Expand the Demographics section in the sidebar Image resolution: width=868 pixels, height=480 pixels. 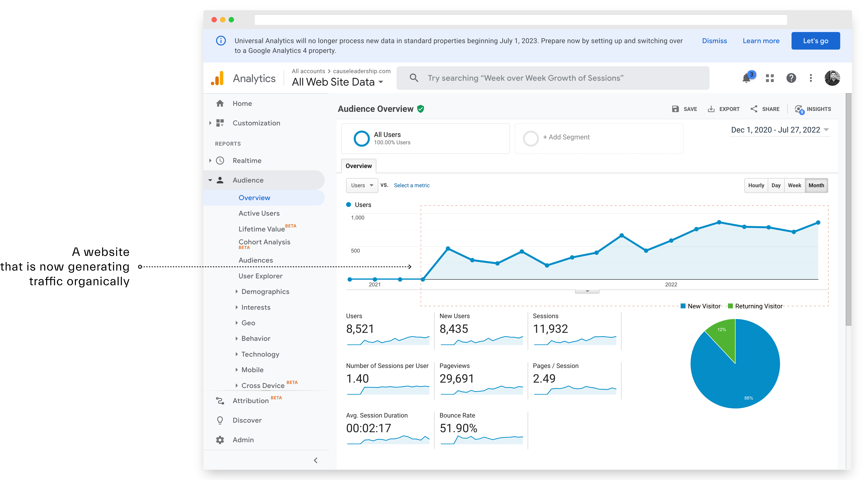pyautogui.click(x=265, y=291)
